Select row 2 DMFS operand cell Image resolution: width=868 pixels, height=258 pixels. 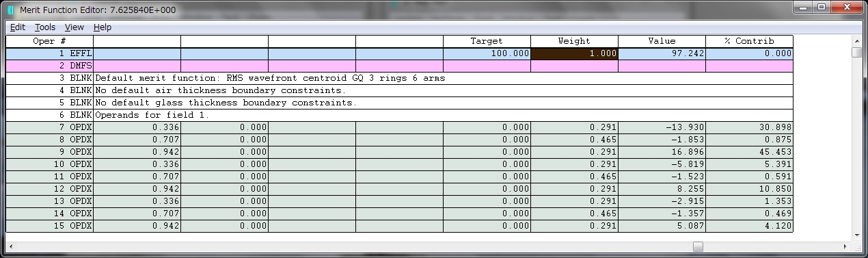pos(49,66)
